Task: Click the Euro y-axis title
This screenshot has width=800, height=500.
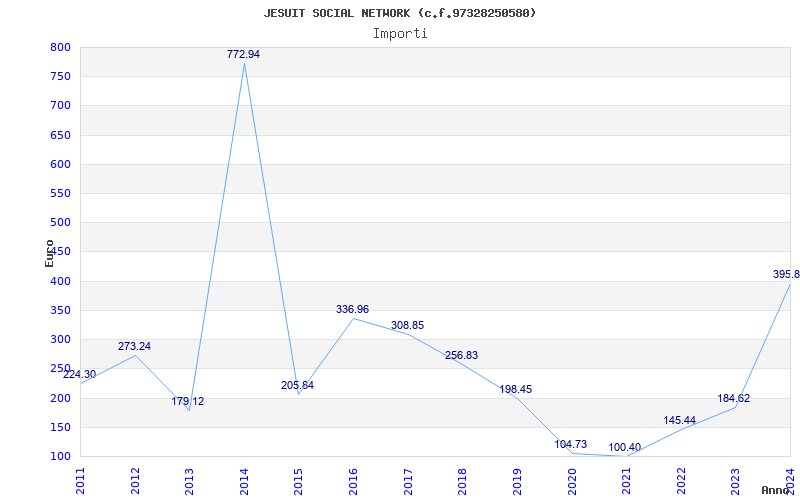Action: 49,254
